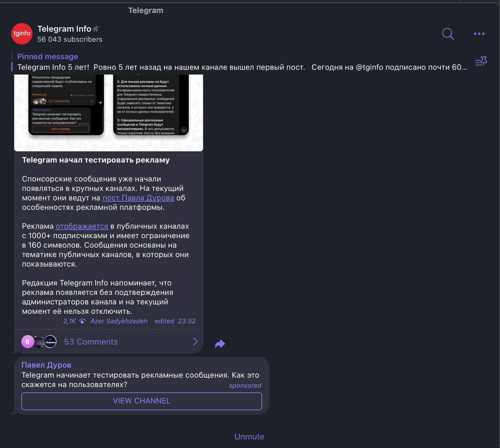Click the pinned text Telegram Info 5 лет!
This screenshot has height=448, width=500.
(53, 67)
